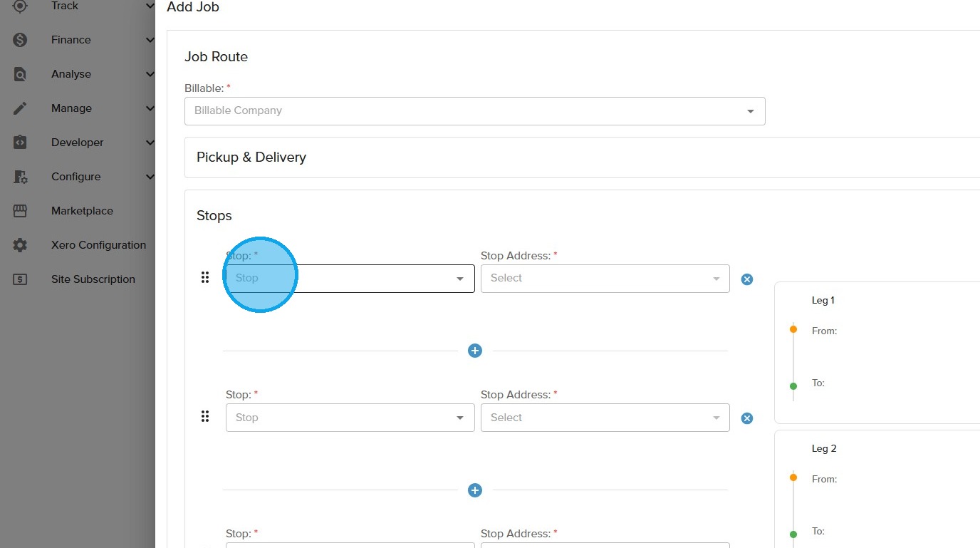
Task: Click the Manage pencil icon in sidebar
Action: [x=20, y=108]
